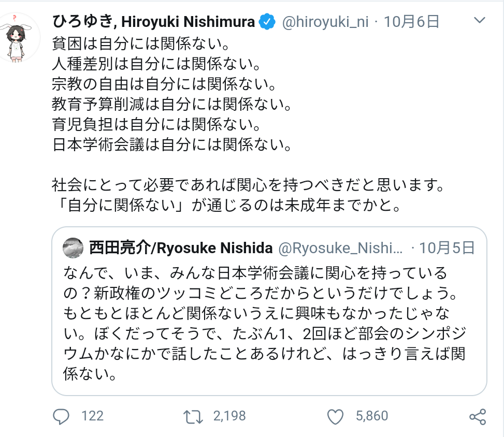Open the @Ryosuke_Nishi... handle
Viewport: 504px width, 437px height.
coord(340,248)
